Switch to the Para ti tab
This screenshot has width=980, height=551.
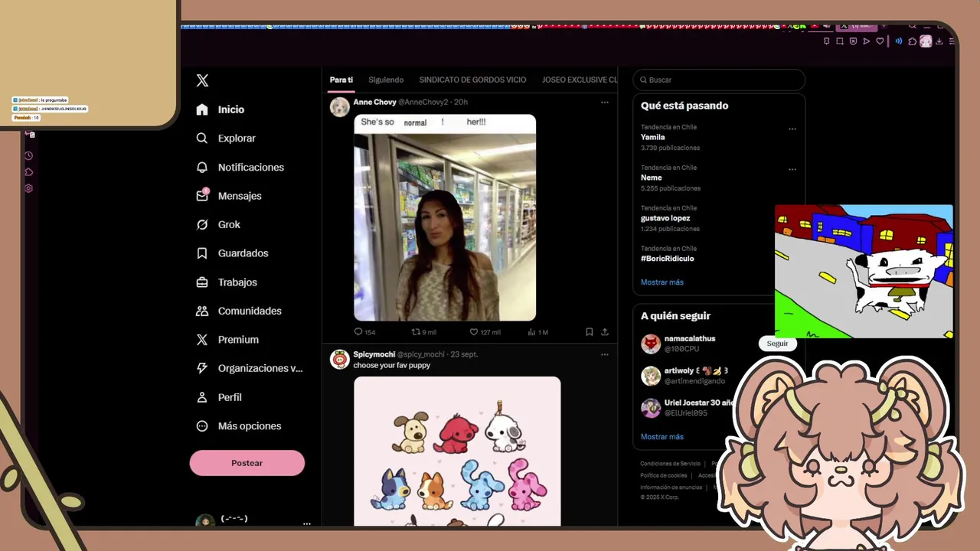tap(341, 80)
